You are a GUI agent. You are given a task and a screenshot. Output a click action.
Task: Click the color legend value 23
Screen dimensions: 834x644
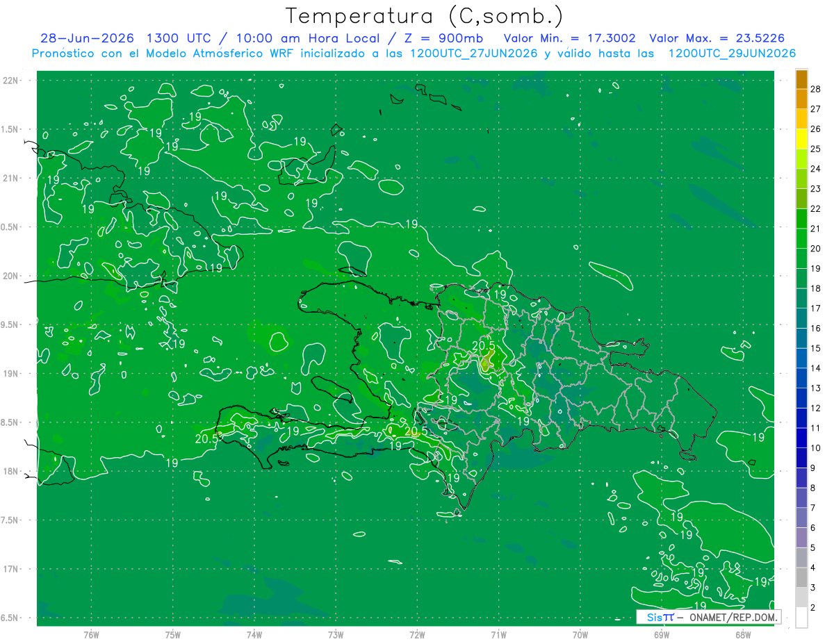coord(815,189)
